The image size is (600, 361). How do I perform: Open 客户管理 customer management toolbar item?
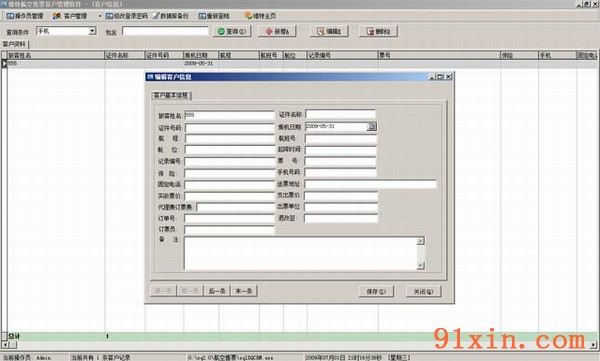tap(70, 16)
